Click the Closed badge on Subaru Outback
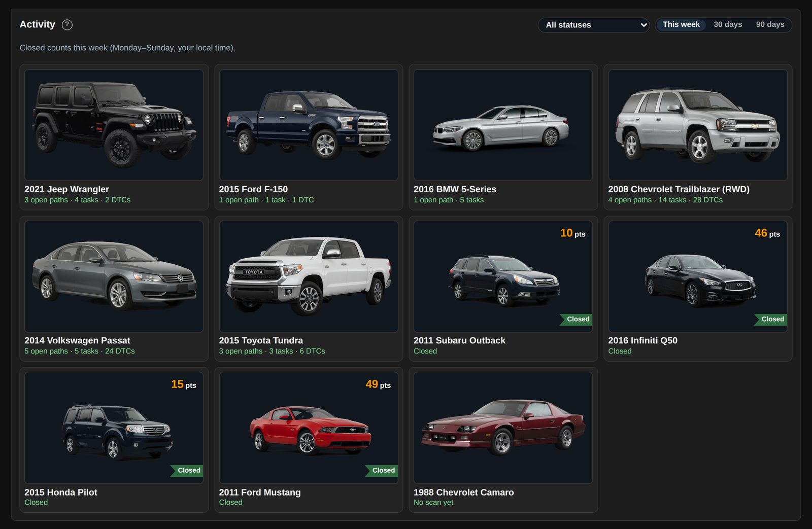Viewport: 812px width, 529px height. tap(577, 319)
